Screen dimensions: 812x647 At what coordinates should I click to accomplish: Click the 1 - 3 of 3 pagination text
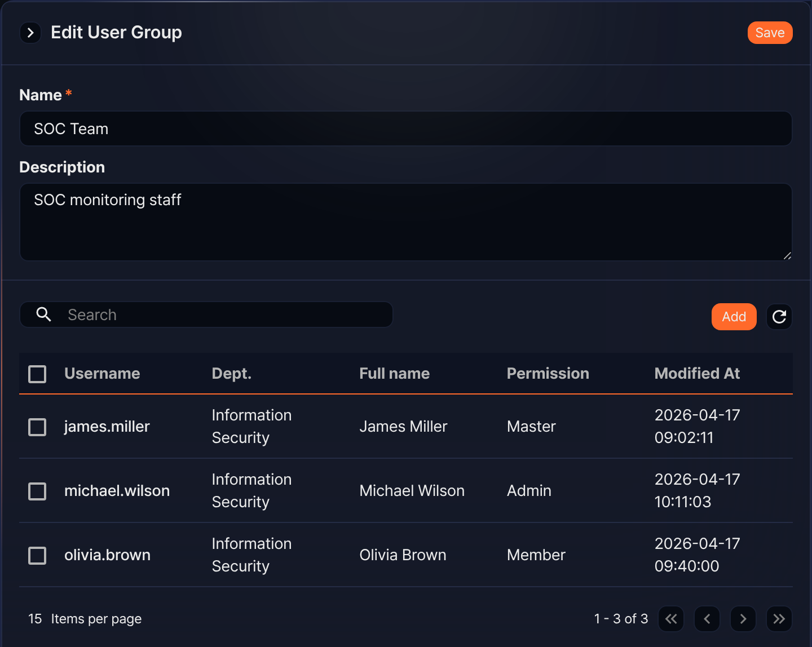[621, 619]
